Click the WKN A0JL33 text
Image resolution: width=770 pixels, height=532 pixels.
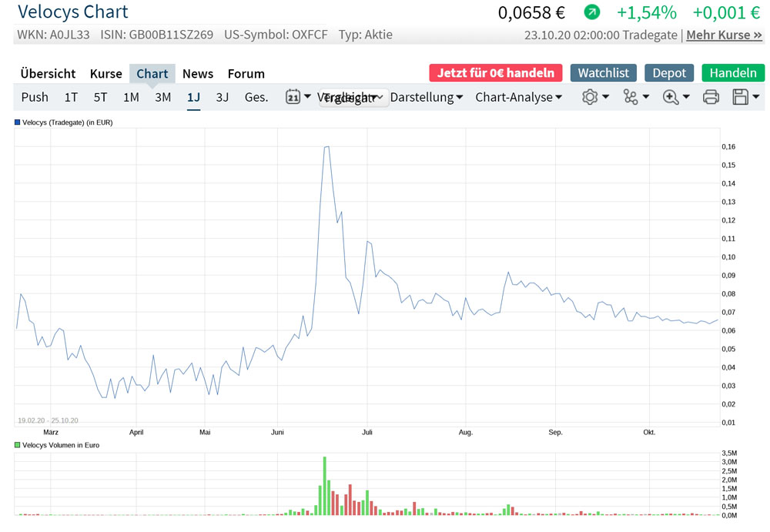pyautogui.click(x=54, y=35)
